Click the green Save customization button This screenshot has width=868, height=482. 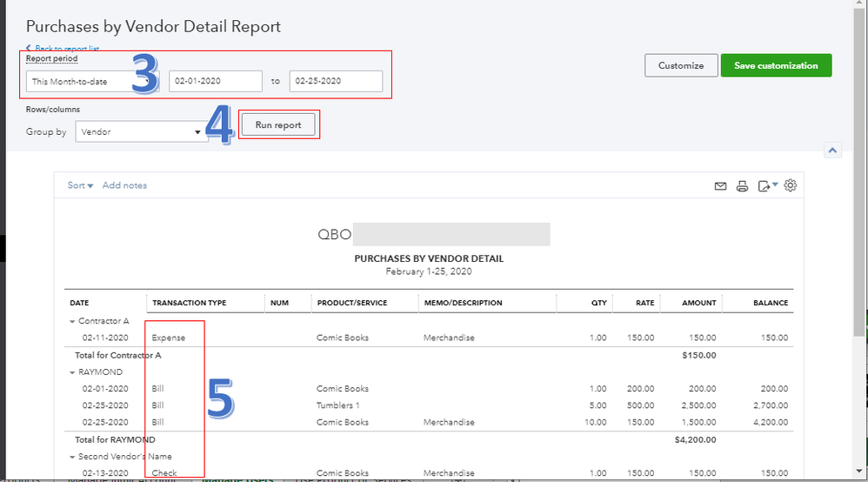[x=775, y=65]
